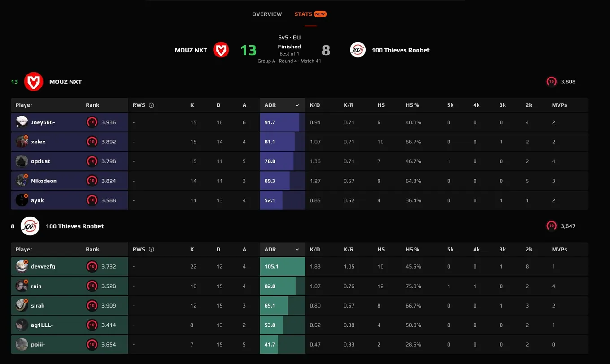610x364 pixels.
Task: Select sirah K/R value 0.57
Action: 349,306
